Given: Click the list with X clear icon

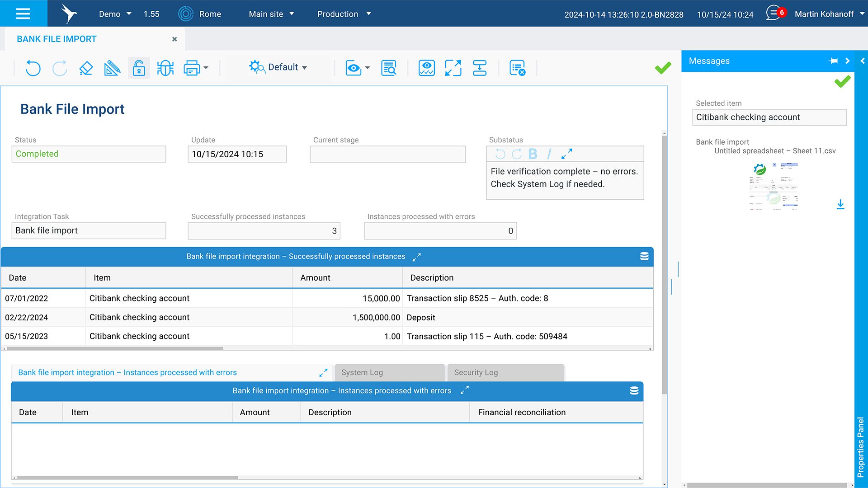Looking at the screenshot, I should 517,68.
